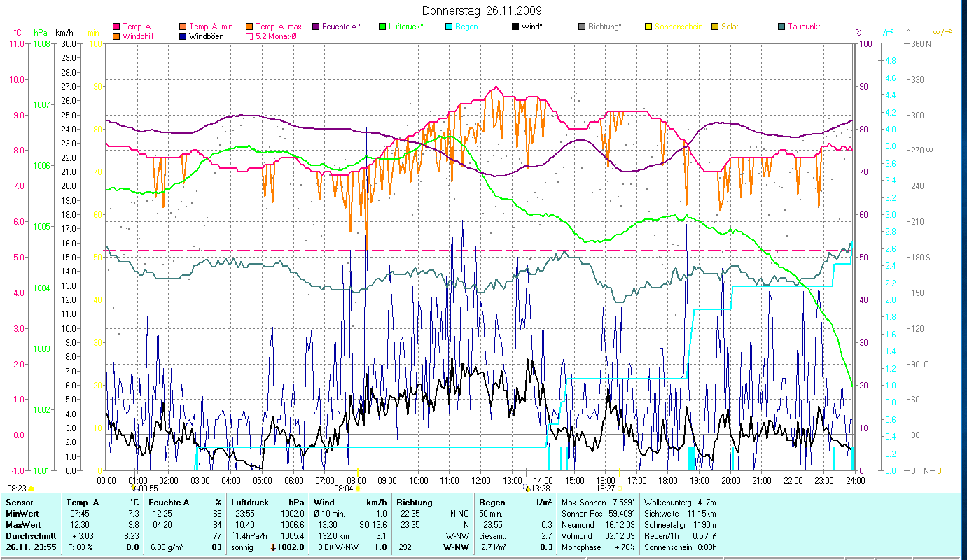Click the sun icon beside 08:23
Image resolution: width=967 pixels, height=560 pixels.
(31, 488)
